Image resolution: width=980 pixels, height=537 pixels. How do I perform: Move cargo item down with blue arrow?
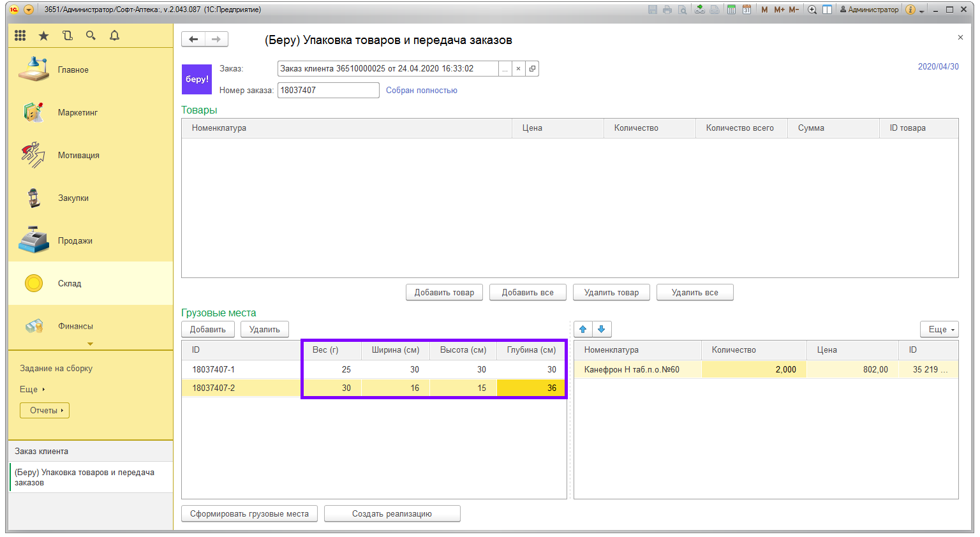[602, 329]
